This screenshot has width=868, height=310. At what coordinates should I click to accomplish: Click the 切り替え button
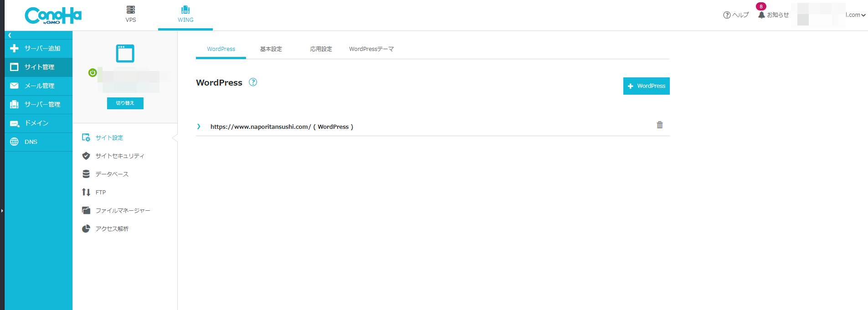(x=125, y=103)
